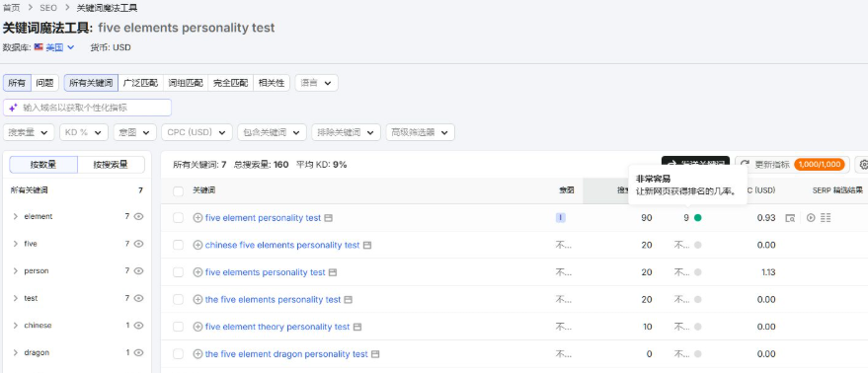Open SERP page icon for 'the five elements personality test'
The width and height of the screenshot is (868, 373).
[349, 299]
